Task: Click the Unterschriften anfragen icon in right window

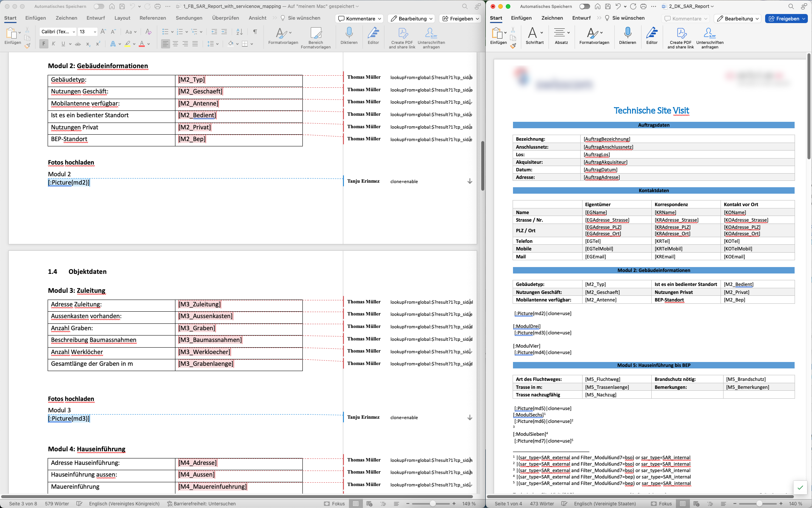Action: (x=710, y=33)
